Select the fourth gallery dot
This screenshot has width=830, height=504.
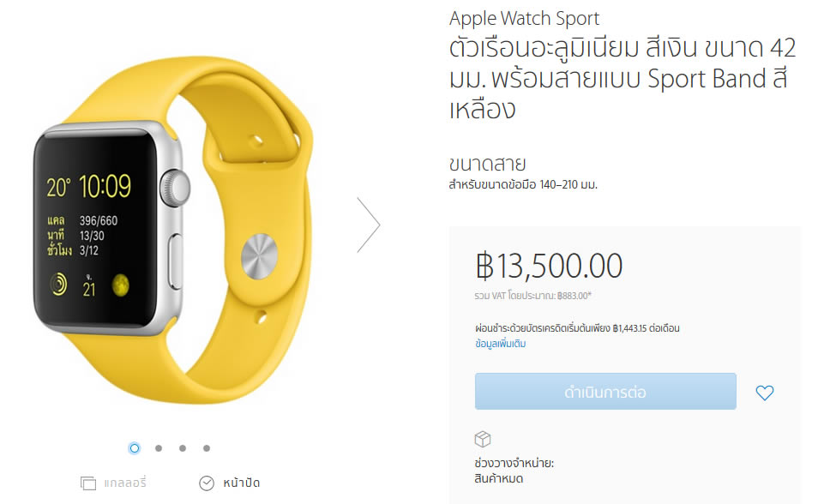pyautogui.click(x=207, y=448)
